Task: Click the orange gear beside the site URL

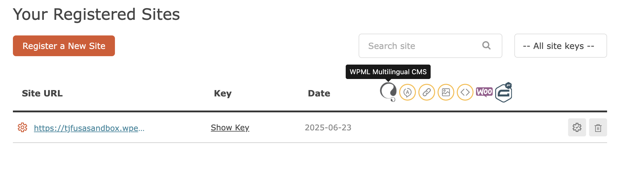Action: pos(23,127)
